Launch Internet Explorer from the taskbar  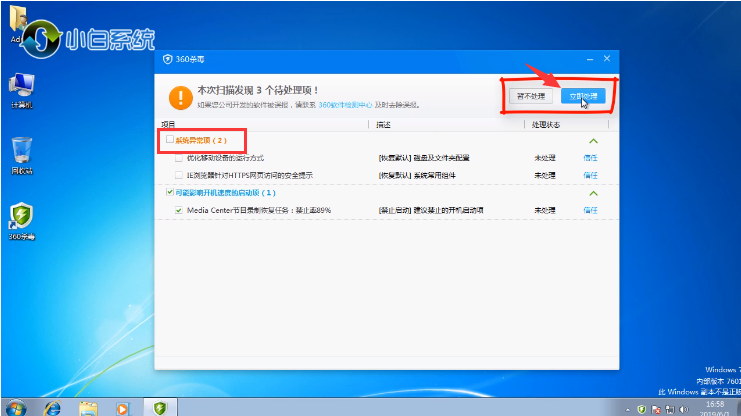[x=52, y=408]
